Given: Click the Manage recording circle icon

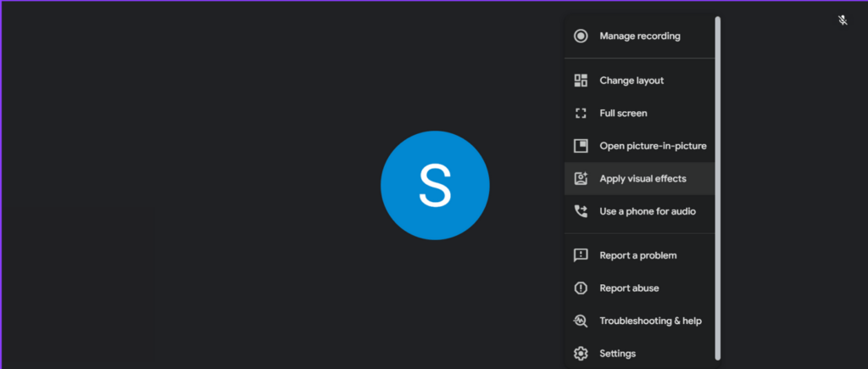Looking at the screenshot, I should pyautogui.click(x=581, y=36).
